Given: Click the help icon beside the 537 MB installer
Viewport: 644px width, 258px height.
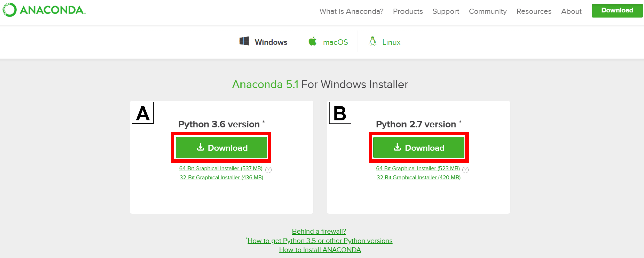Looking at the screenshot, I should tap(268, 170).
